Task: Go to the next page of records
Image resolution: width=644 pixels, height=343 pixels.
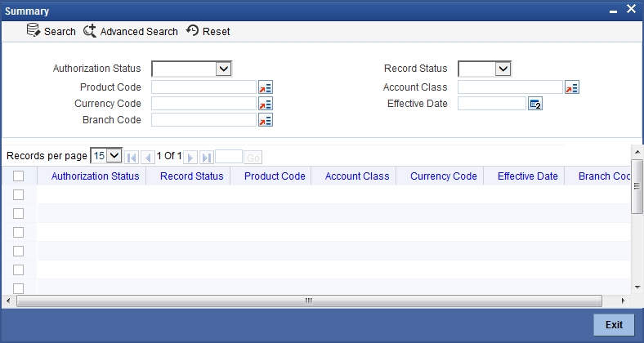Action: 190,157
